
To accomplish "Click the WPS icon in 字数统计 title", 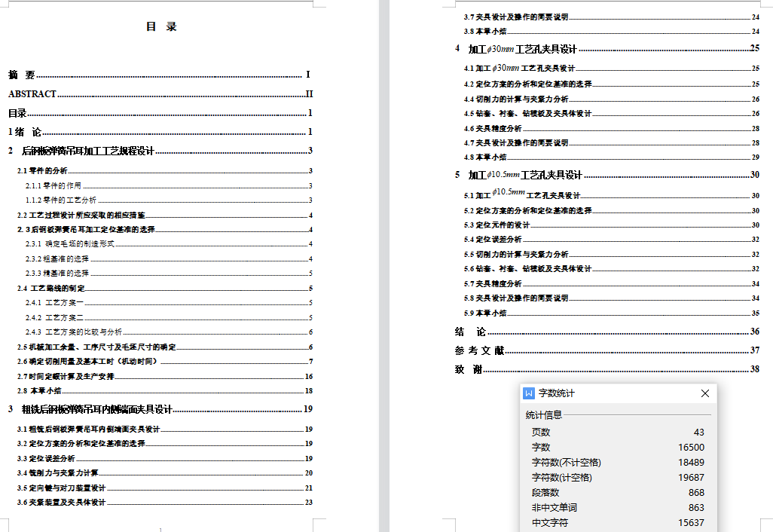I will tap(529, 393).
